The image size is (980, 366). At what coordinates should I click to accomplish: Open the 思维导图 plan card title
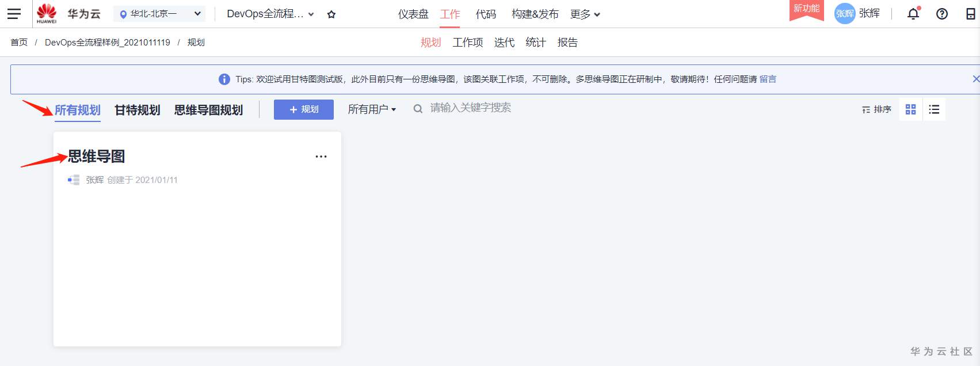pos(97,157)
